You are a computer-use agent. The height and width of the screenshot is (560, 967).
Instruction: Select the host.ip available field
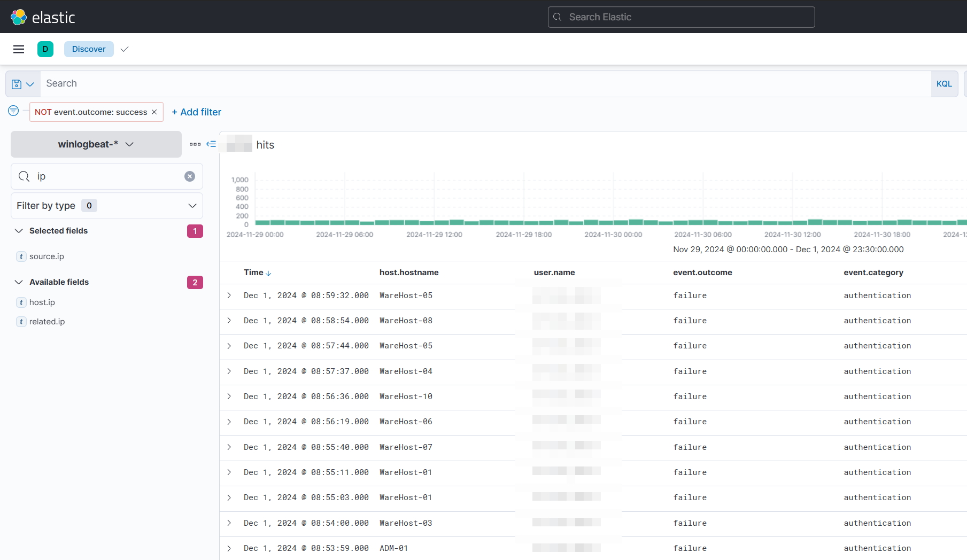click(42, 302)
